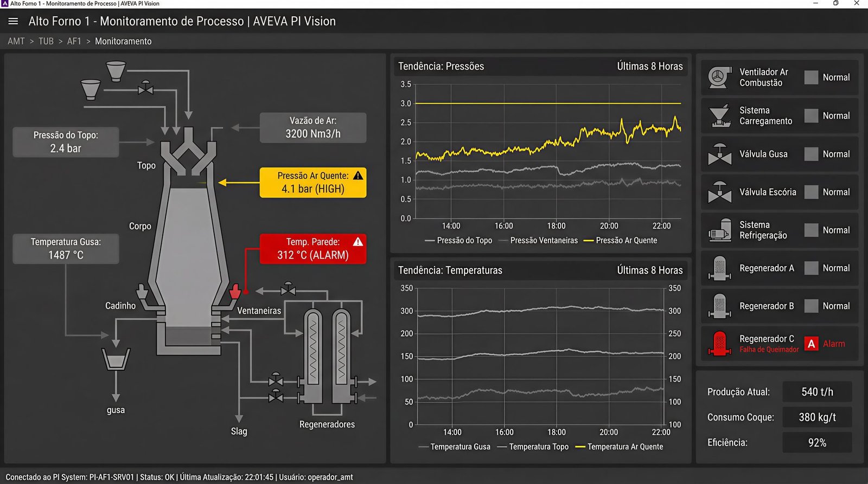Click the warning triangle on Temp. Parede
This screenshot has width=868, height=484.
coord(358,242)
